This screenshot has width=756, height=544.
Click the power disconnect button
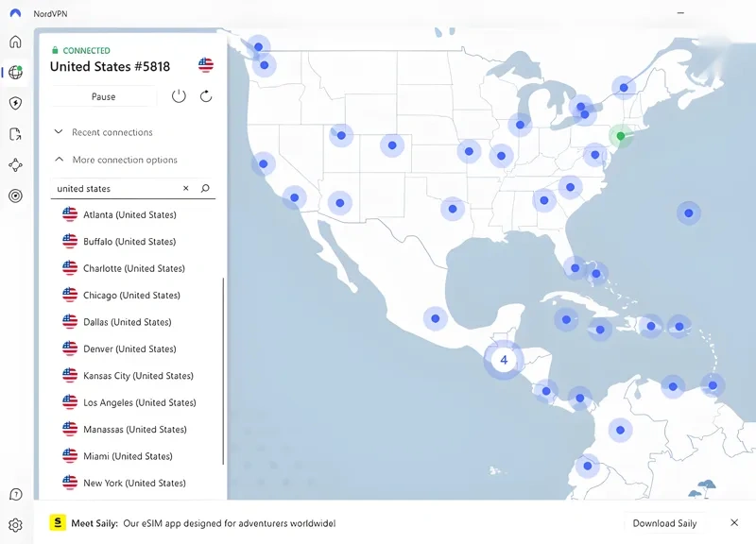(179, 96)
